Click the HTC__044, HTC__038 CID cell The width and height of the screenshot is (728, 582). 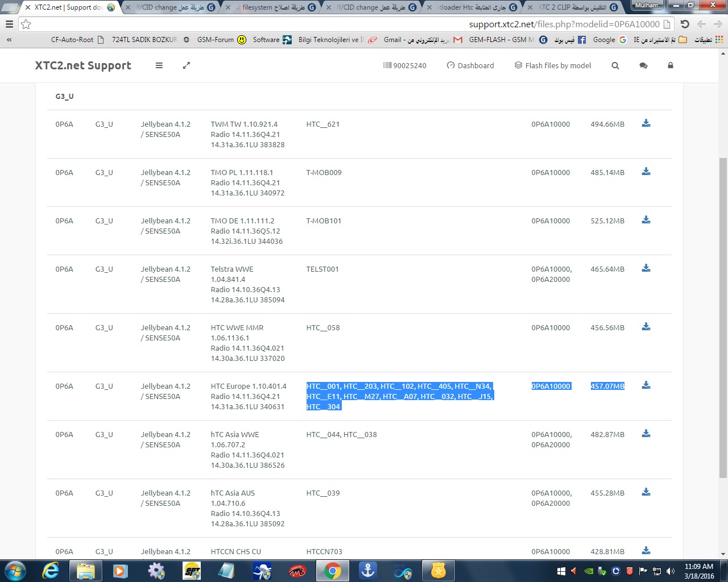[341, 434]
